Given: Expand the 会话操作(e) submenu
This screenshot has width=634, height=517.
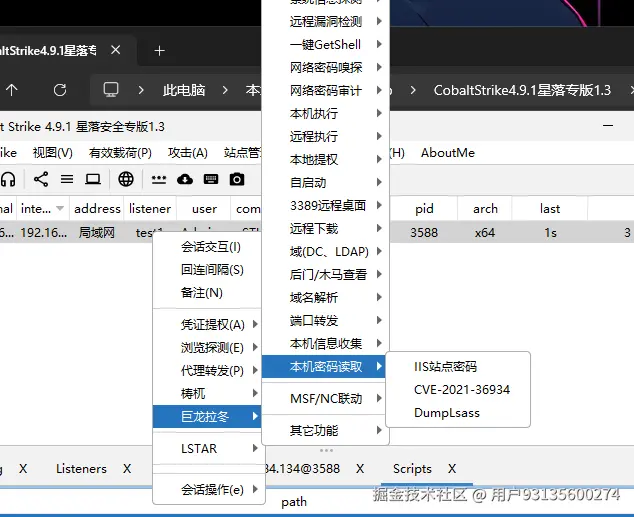Looking at the screenshot, I should point(207,490).
